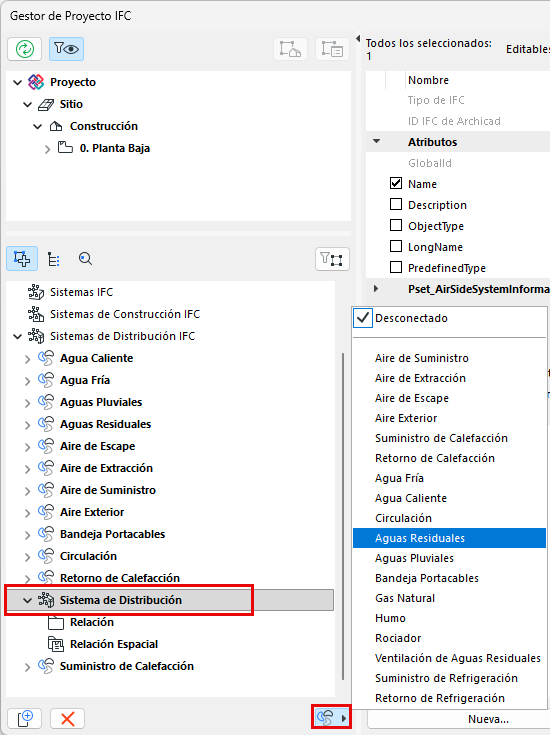The width and height of the screenshot is (550, 735).
Task: Click the green refresh update icon
Action: click(x=25, y=49)
